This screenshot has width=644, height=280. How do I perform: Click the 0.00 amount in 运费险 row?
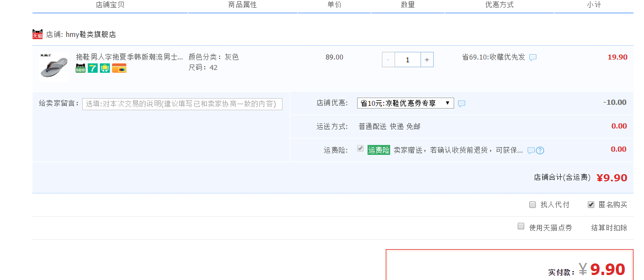[x=619, y=149]
